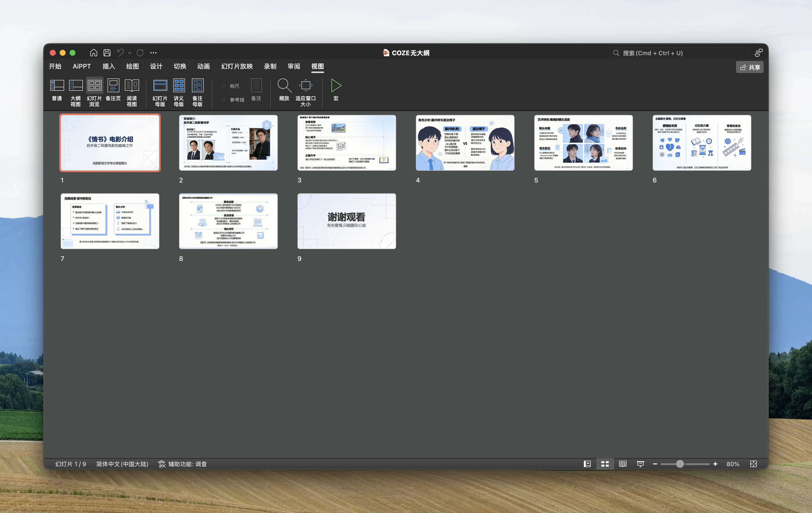Switch to the 设计 (Design) tab
The height and width of the screenshot is (513, 812).
[x=156, y=66]
